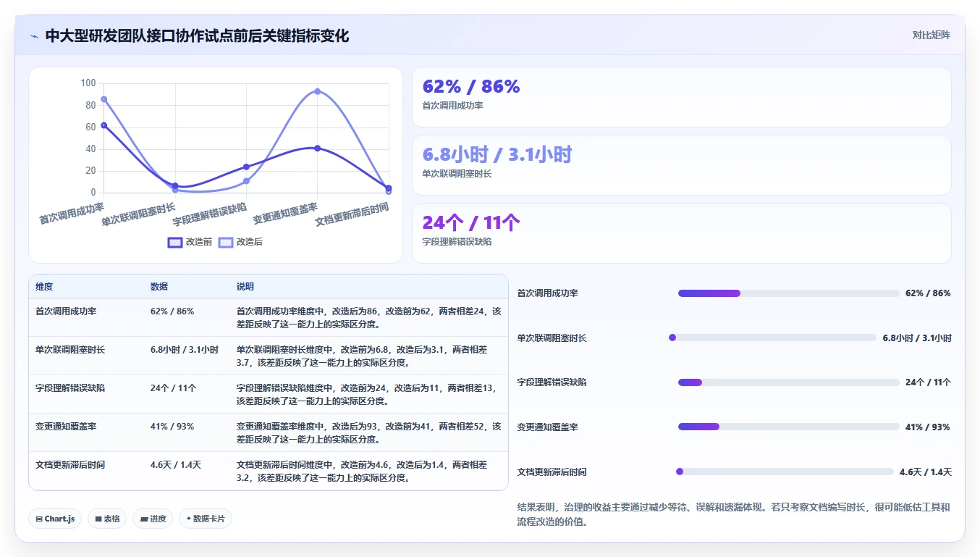Click the summary paragraph starting with 结果表明
Screen dimensions: 980x557
[x=733, y=514]
